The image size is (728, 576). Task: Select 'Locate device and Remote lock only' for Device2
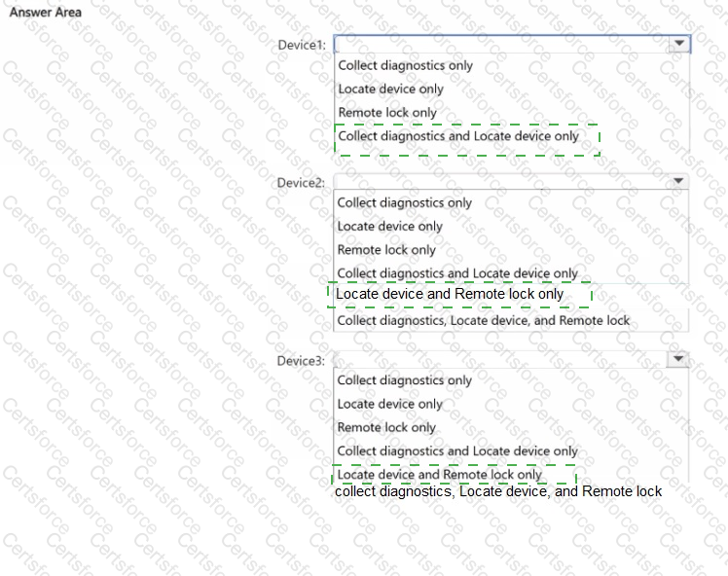(x=450, y=294)
